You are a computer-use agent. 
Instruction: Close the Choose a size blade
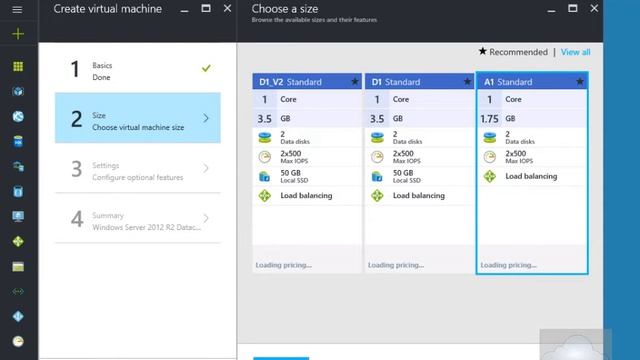594,9
